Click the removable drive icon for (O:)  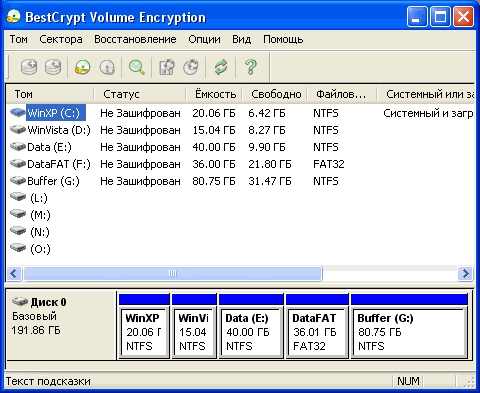pyautogui.click(x=18, y=248)
